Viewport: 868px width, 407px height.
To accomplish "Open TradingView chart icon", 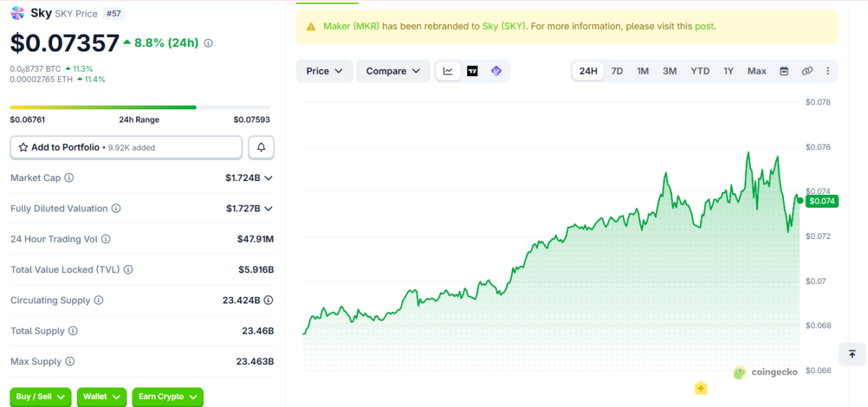I will (x=472, y=71).
